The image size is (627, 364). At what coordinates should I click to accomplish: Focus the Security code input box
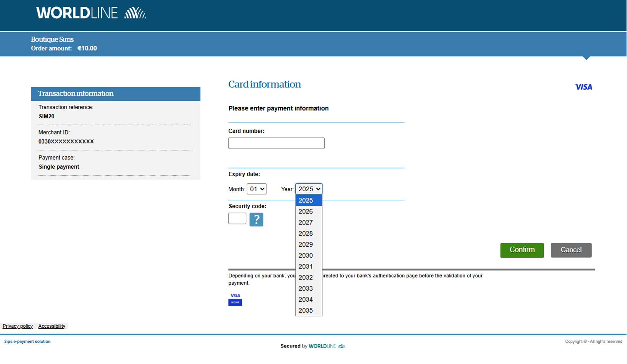pyautogui.click(x=237, y=219)
